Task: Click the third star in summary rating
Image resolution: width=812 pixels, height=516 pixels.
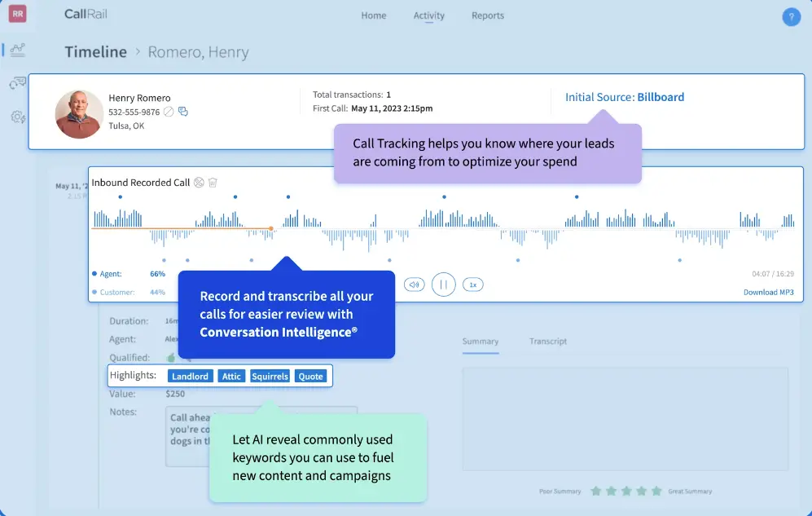Action: [626, 491]
